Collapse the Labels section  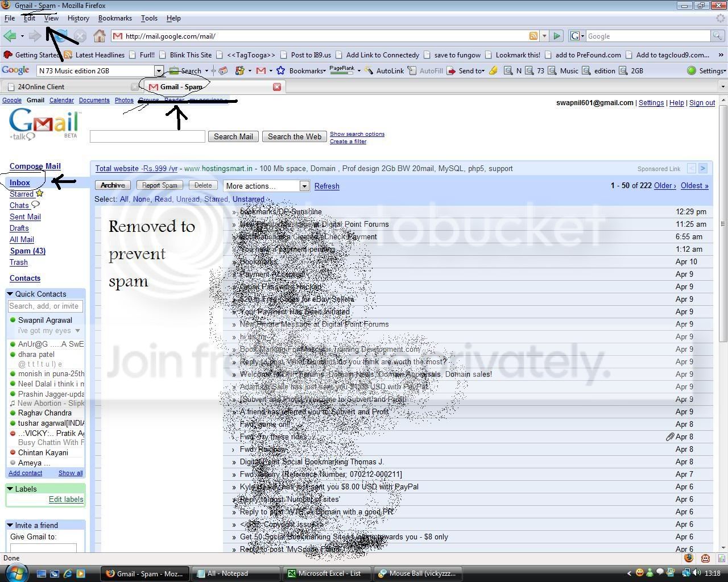[x=10, y=489]
